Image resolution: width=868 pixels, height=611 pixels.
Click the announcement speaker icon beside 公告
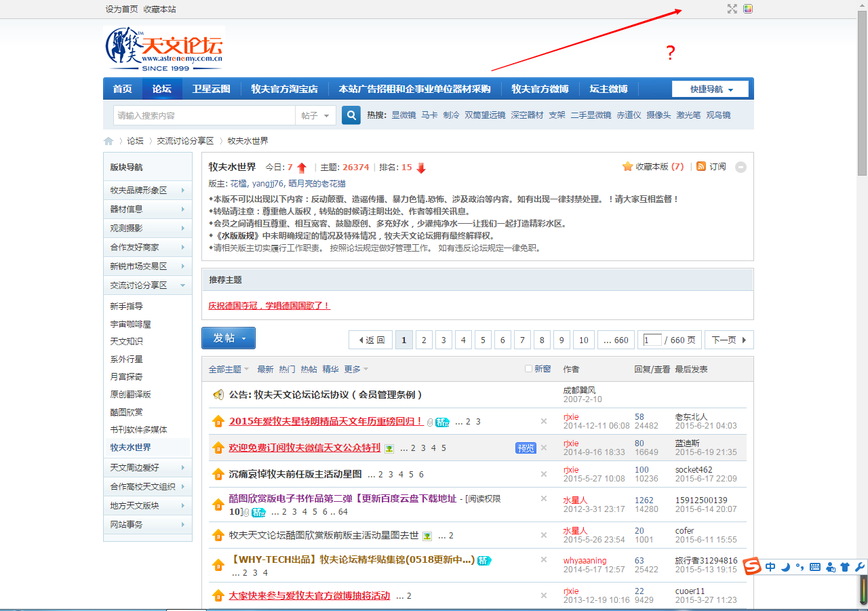[218, 394]
